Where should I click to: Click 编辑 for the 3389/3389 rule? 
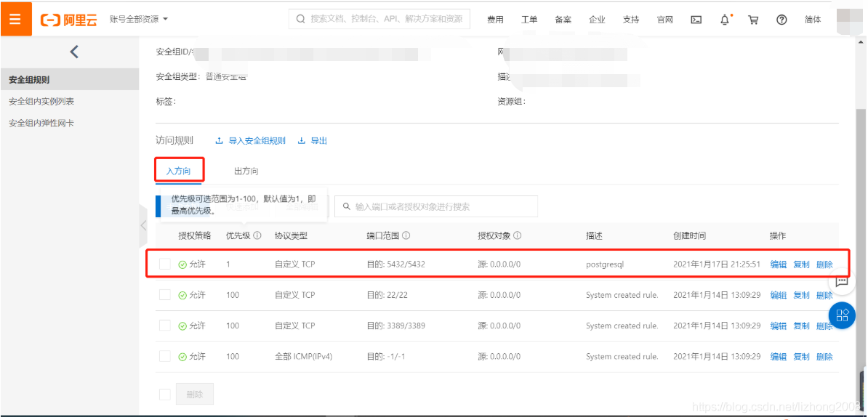coord(779,326)
